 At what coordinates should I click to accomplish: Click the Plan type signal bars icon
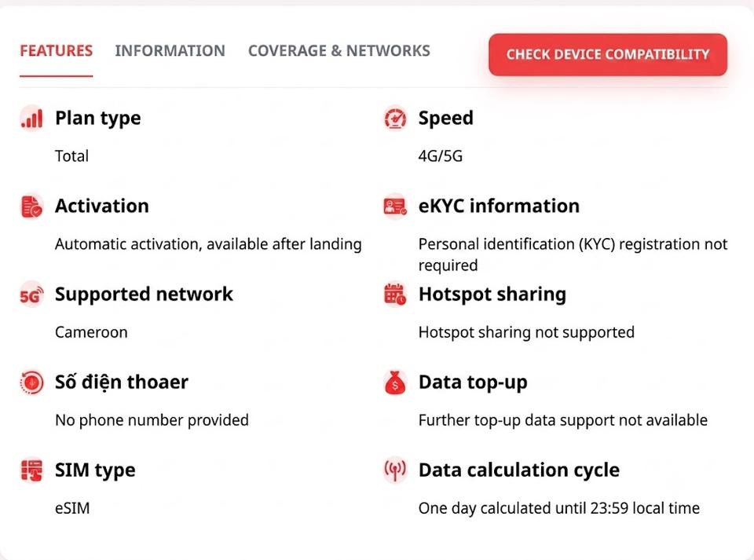31,119
